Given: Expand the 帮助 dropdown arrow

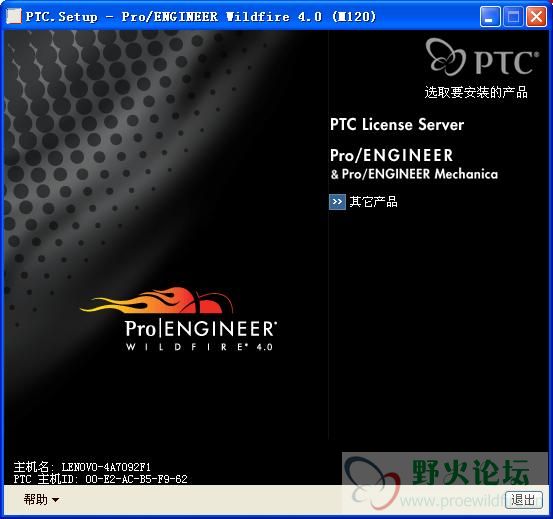Looking at the screenshot, I should [55, 500].
